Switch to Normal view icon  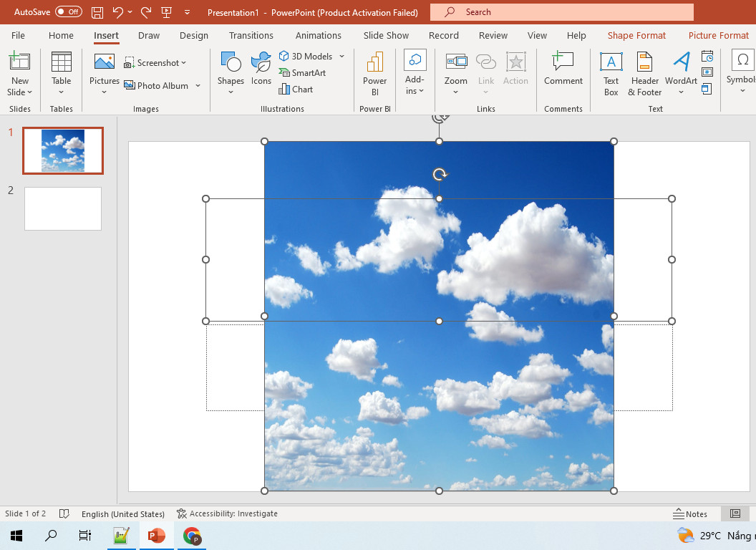coord(735,513)
